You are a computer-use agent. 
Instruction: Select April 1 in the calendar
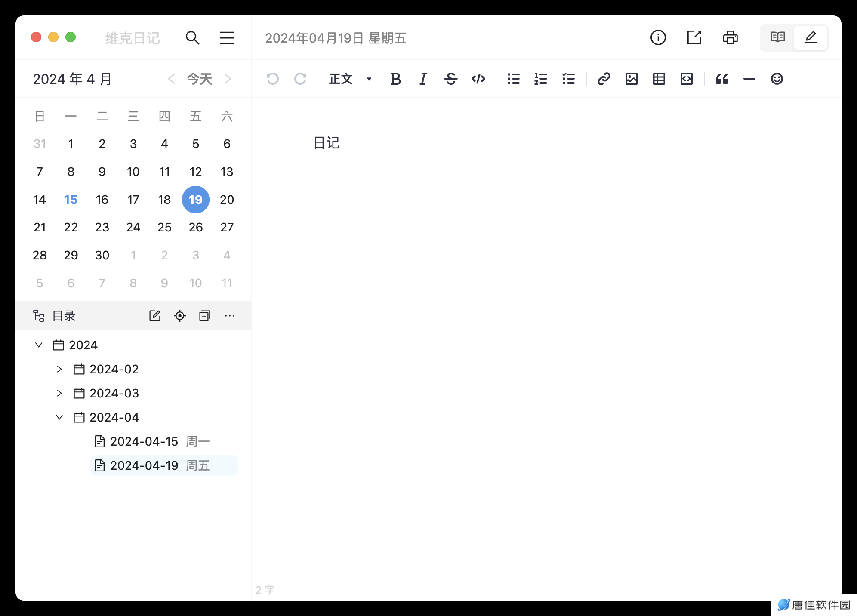click(71, 144)
